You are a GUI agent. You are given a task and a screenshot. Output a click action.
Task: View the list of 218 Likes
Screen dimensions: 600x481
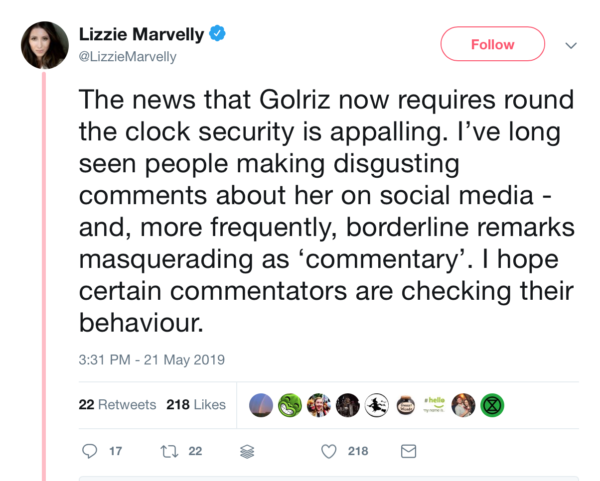coord(196,405)
